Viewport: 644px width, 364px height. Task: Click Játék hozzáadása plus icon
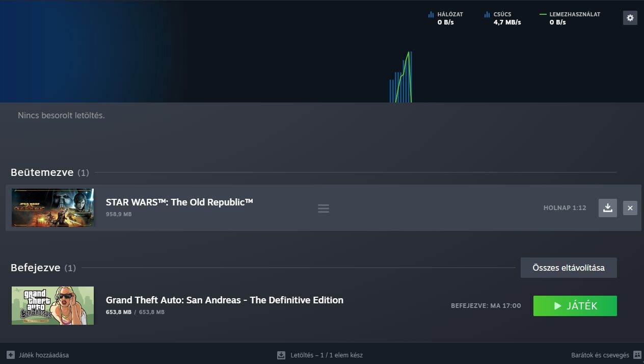point(11,355)
